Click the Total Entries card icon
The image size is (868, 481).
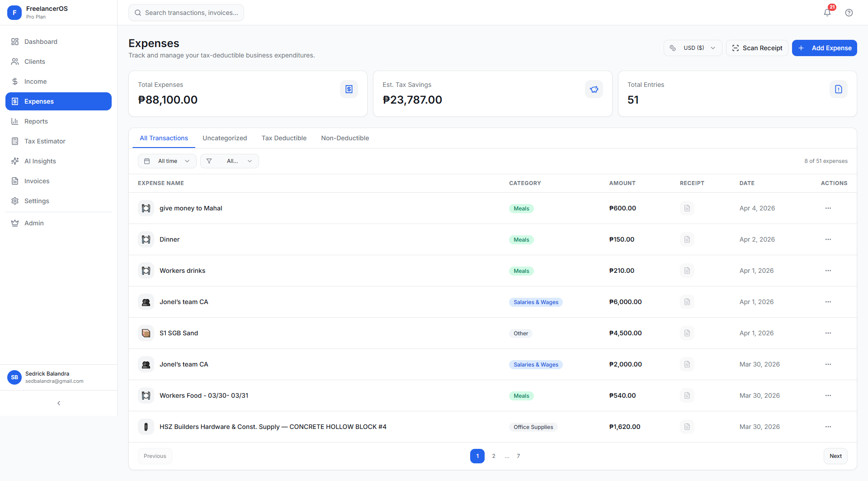(x=839, y=89)
